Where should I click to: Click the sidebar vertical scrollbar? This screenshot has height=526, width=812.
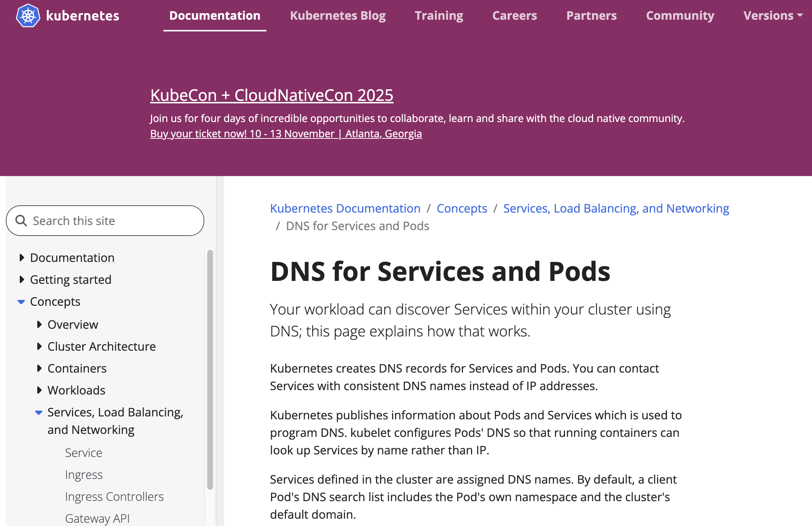pos(210,369)
